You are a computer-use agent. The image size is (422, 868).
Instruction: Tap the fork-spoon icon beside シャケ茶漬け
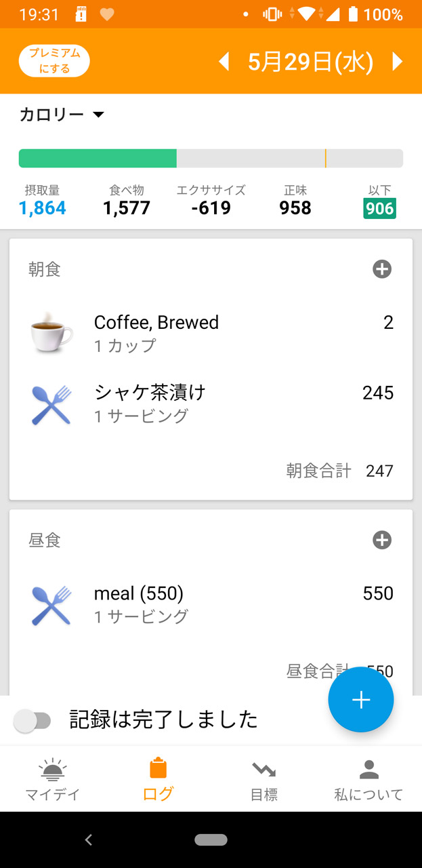point(51,404)
